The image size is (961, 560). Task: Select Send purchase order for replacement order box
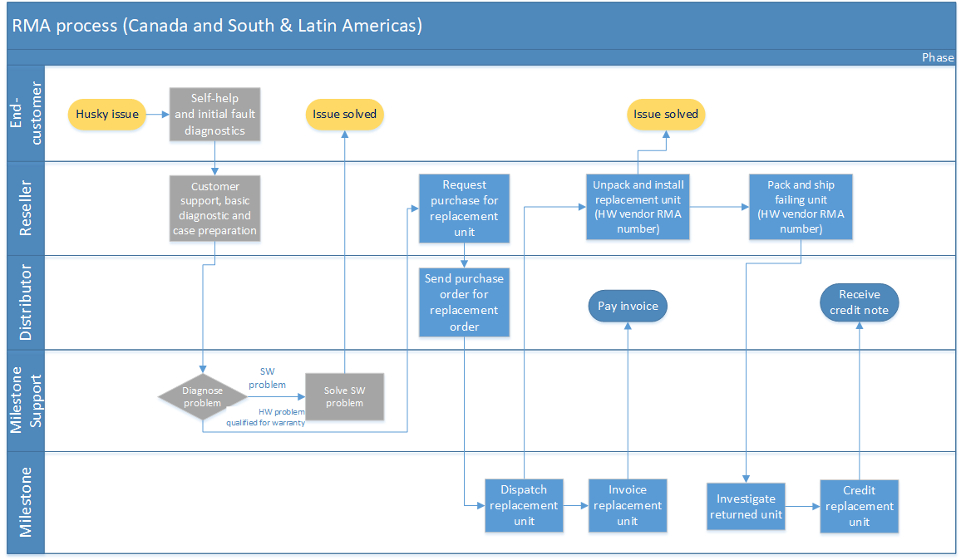464,302
